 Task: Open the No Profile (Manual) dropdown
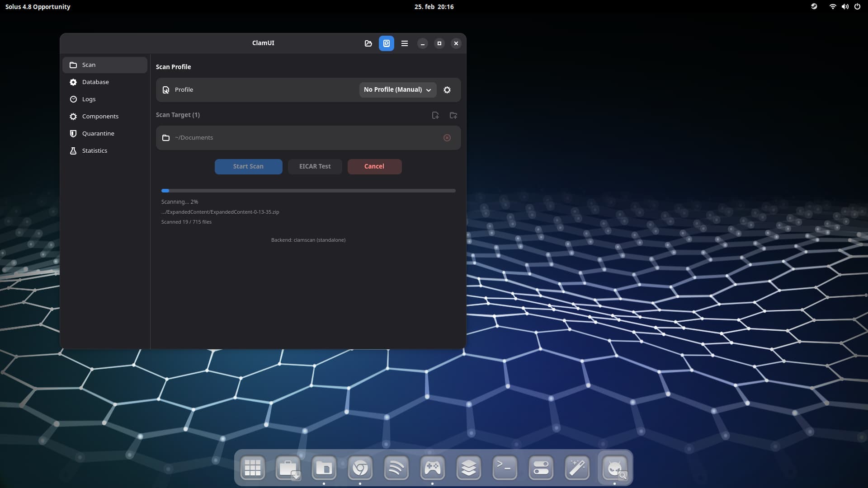[x=397, y=90]
